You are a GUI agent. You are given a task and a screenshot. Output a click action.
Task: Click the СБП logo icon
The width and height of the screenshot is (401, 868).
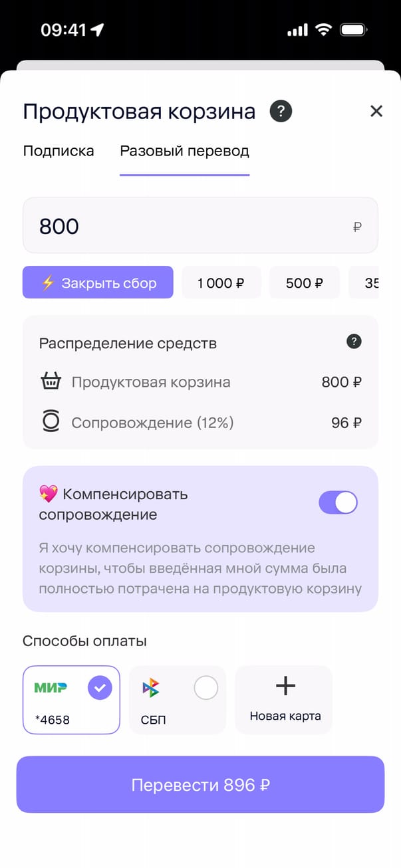click(151, 689)
